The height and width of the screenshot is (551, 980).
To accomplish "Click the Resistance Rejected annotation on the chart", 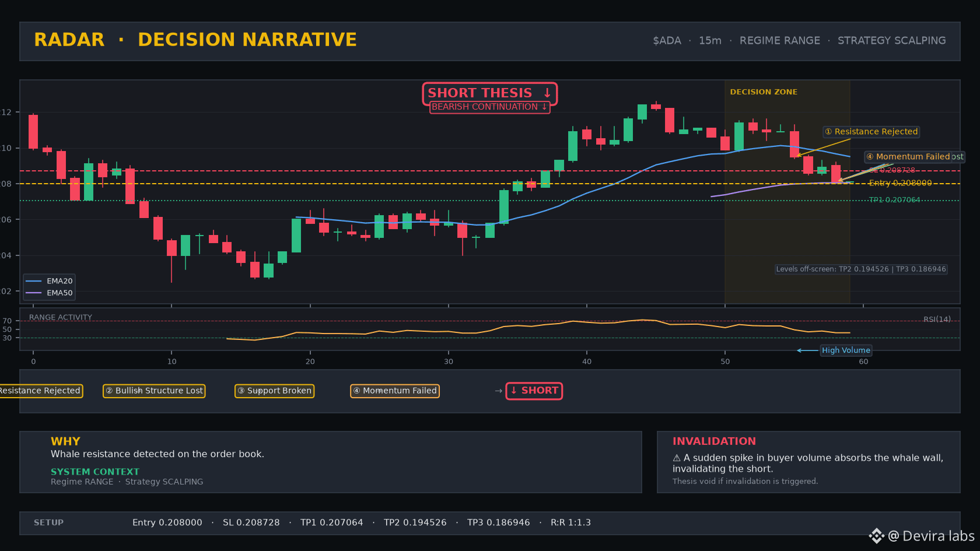I will [x=871, y=132].
